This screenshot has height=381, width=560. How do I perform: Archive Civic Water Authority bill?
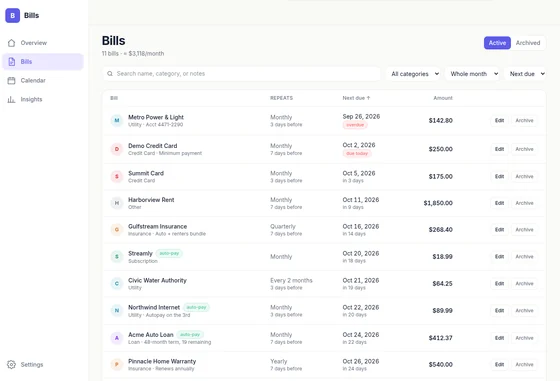pos(524,284)
